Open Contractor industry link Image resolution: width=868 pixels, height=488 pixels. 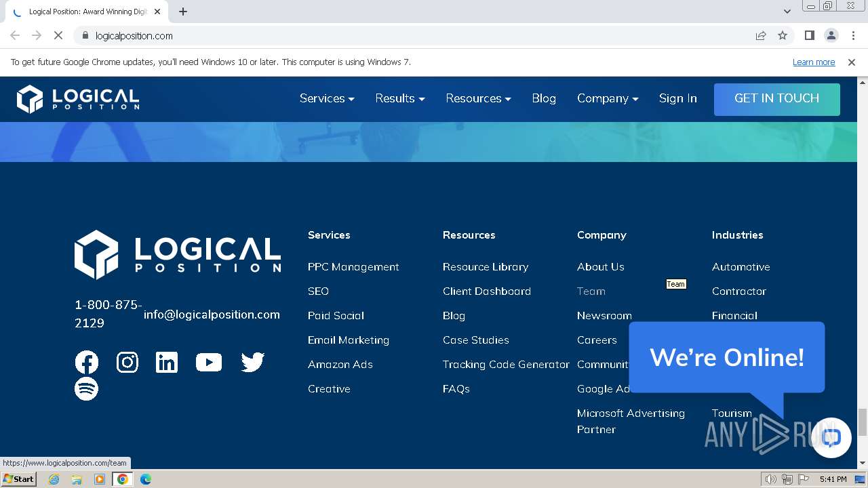pyautogui.click(x=739, y=291)
